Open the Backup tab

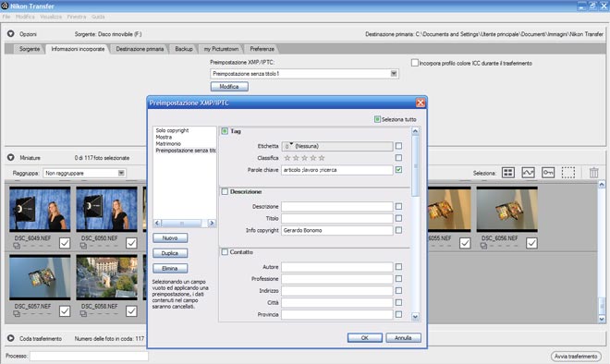coord(184,49)
